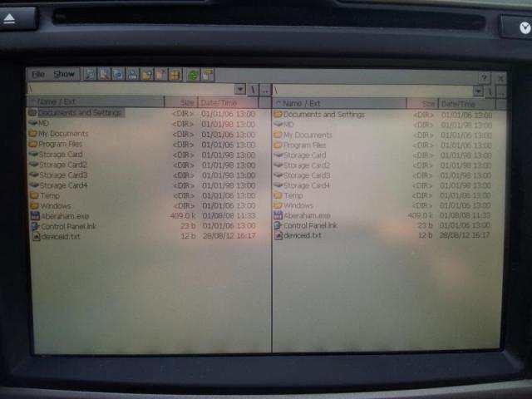
Task: Select Program Files folder in right pane
Action: (x=300, y=145)
